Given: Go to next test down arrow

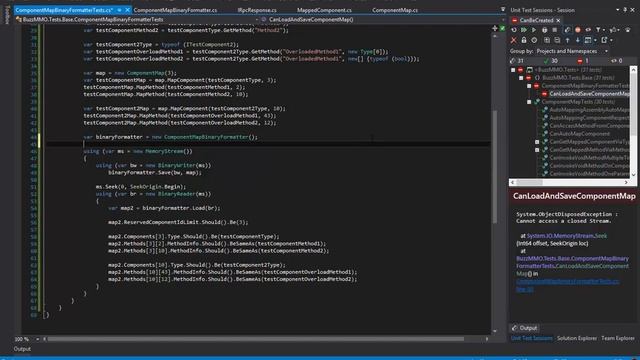Looking at the screenshot, I should pyautogui.click(x=578, y=40).
